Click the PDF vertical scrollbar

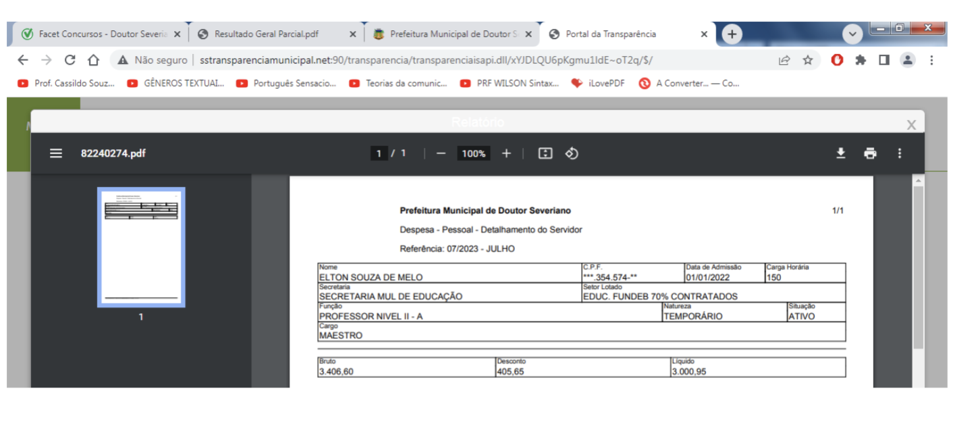tap(918, 270)
